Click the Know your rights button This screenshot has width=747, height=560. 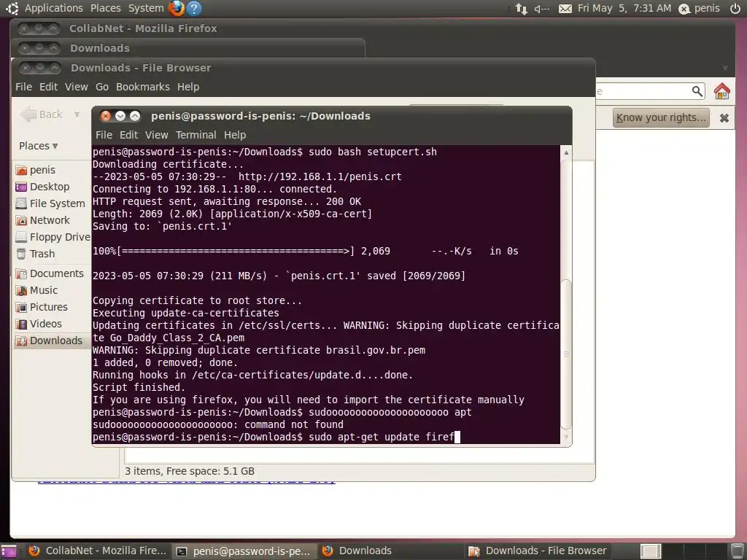tap(661, 117)
